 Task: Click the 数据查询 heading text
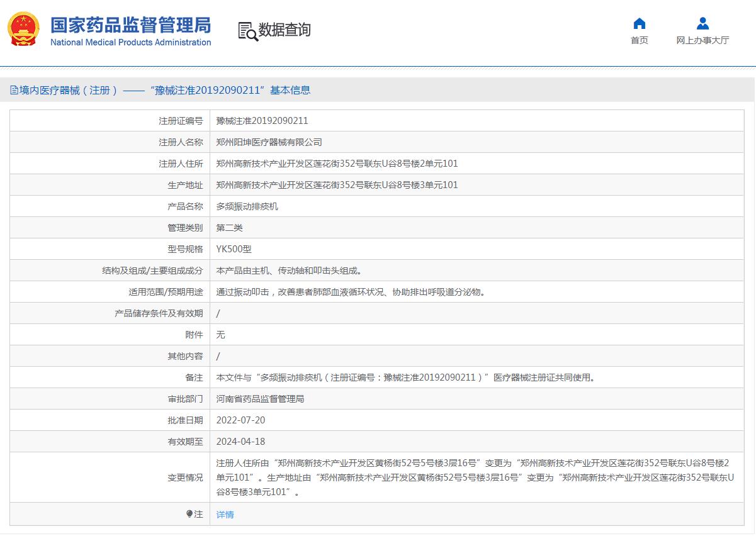click(285, 30)
